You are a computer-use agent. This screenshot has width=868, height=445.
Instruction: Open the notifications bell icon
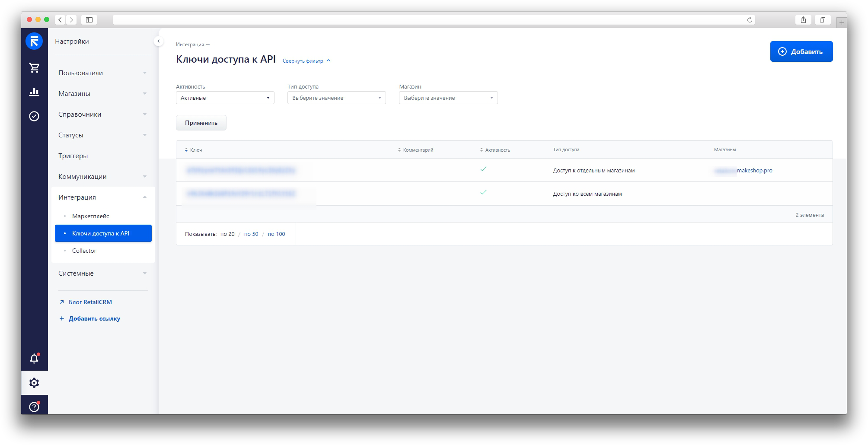click(34, 359)
